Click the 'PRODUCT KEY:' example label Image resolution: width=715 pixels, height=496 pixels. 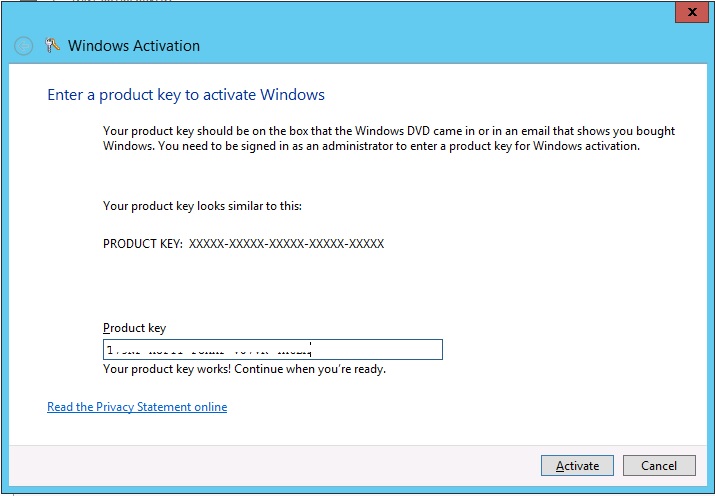tap(142, 244)
